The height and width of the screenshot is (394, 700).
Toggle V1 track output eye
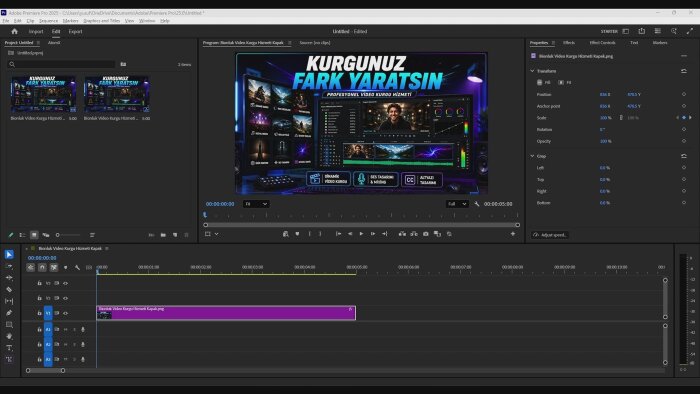coord(65,313)
